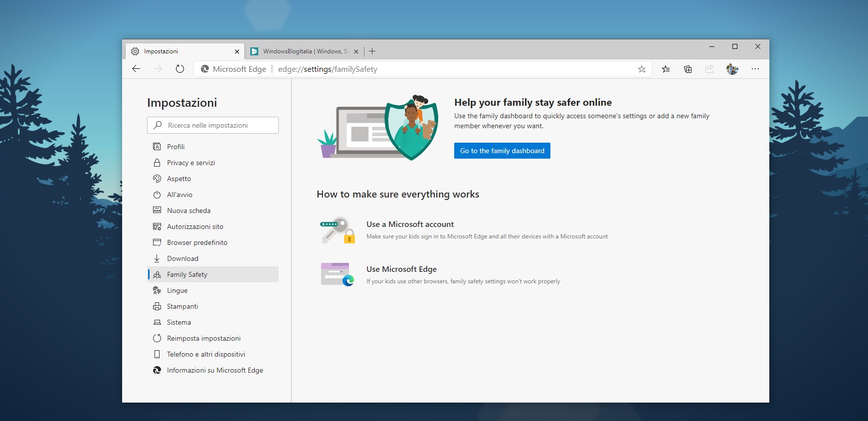This screenshot has width=868, height=421.
Task: Open Telefono e altri dispositivi
Action: (x=213, y=354)
